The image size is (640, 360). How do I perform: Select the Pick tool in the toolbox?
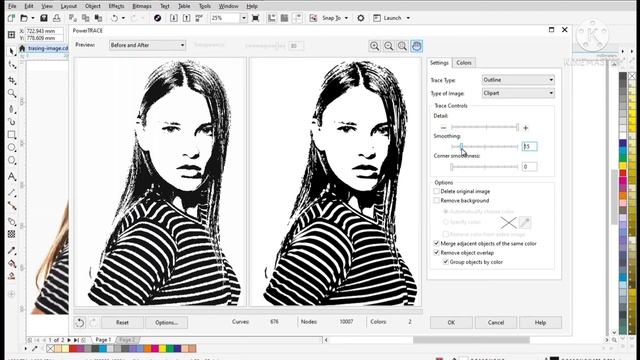(12, 51)
